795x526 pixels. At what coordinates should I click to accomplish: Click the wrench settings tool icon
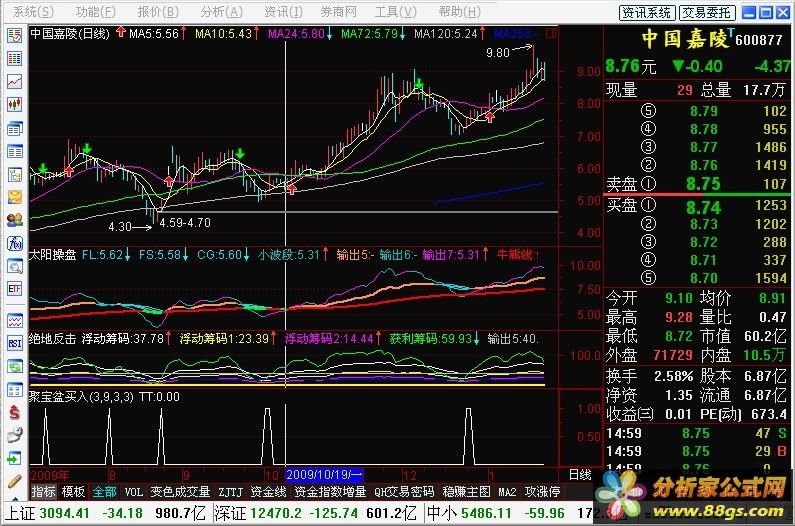coord(14,435)
